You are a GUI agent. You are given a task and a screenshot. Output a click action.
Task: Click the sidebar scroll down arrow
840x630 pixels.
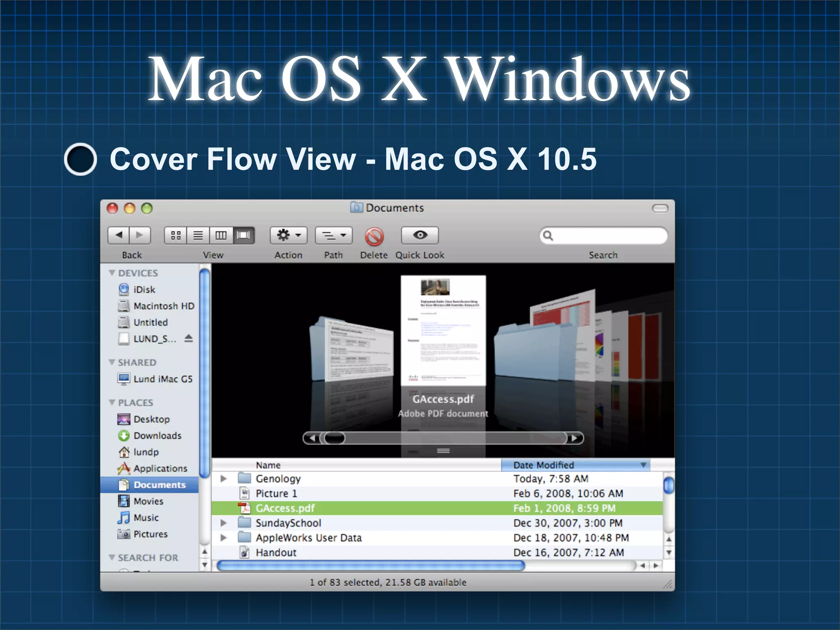click(204, 565)
